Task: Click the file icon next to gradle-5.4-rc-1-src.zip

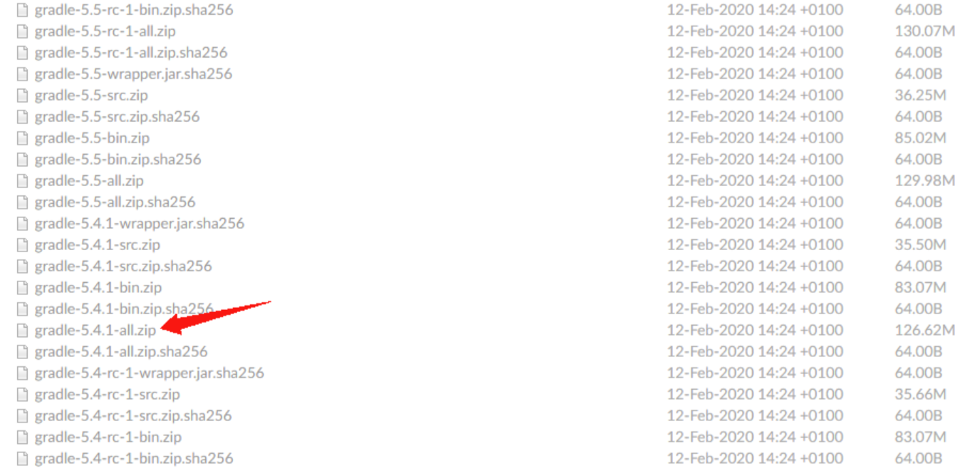Action: point(22,395)
